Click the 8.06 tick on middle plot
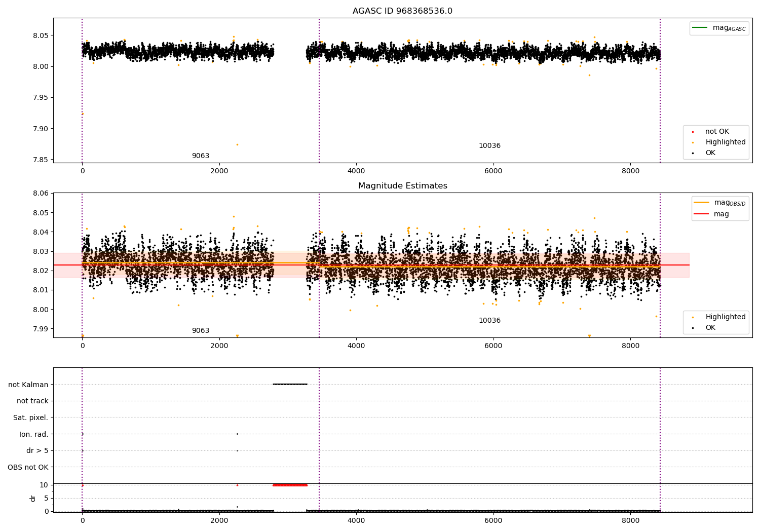This screenshot has width=760, height=532. pos(41,194)
